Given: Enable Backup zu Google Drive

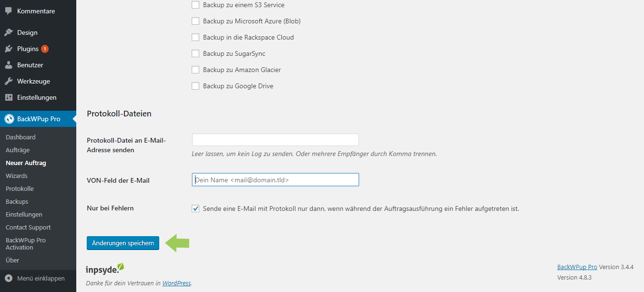Looking at the screenshot, I should pyautogui.click(x=195, y=86).
